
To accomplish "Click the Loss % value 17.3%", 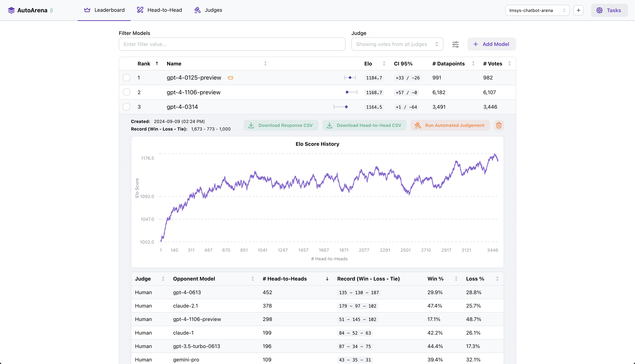I will click(x=473, y=346).
